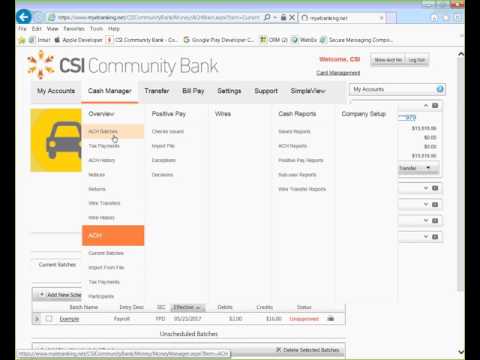Choose Exceptions under Positive Pay

click(x=164, y=160)
